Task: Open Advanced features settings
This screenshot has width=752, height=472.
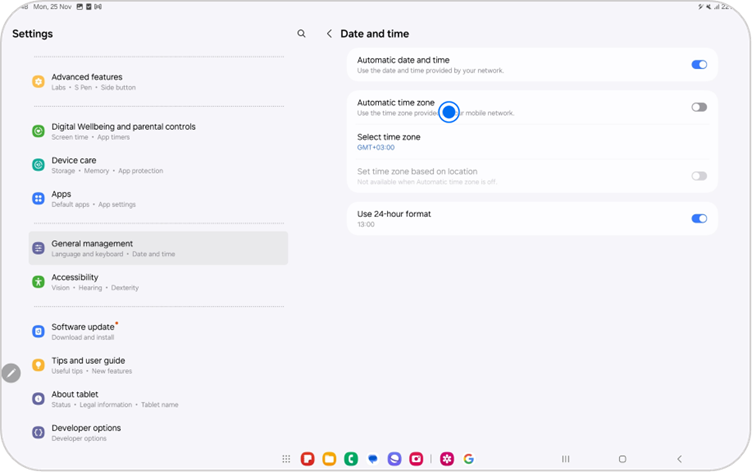Action: point(87,81)
